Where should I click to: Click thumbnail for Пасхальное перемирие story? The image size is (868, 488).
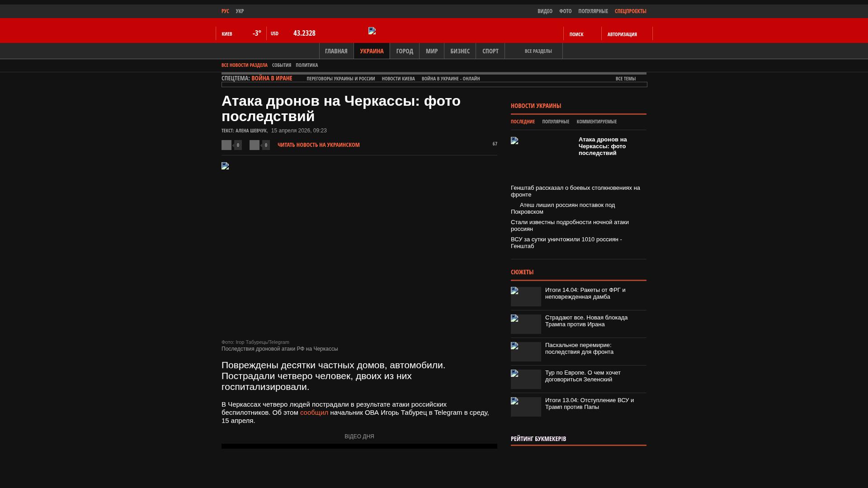click(526, 352)
